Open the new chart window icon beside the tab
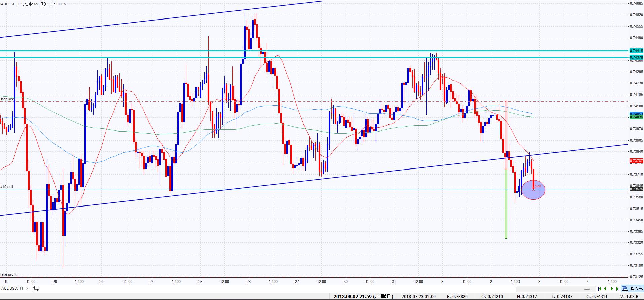Viewport: 644px width, 300px height. [x=36, y=288]
